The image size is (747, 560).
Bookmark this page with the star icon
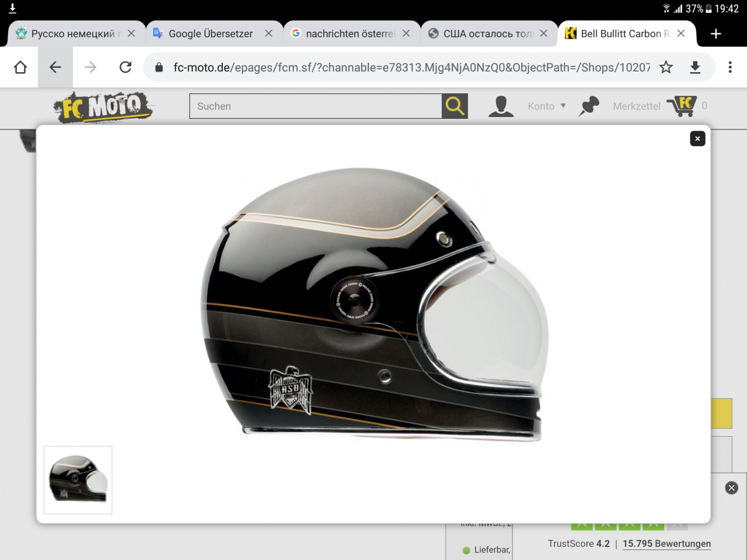pos(666,67)
